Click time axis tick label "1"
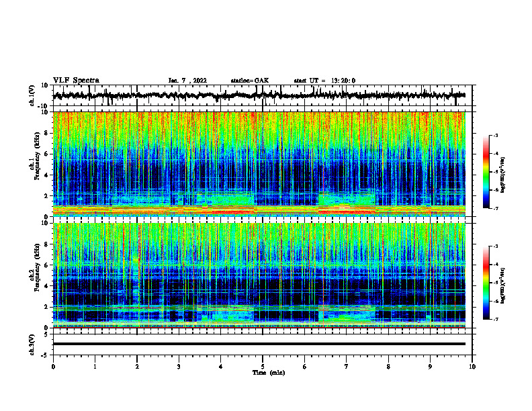 (x=95, y=367)
